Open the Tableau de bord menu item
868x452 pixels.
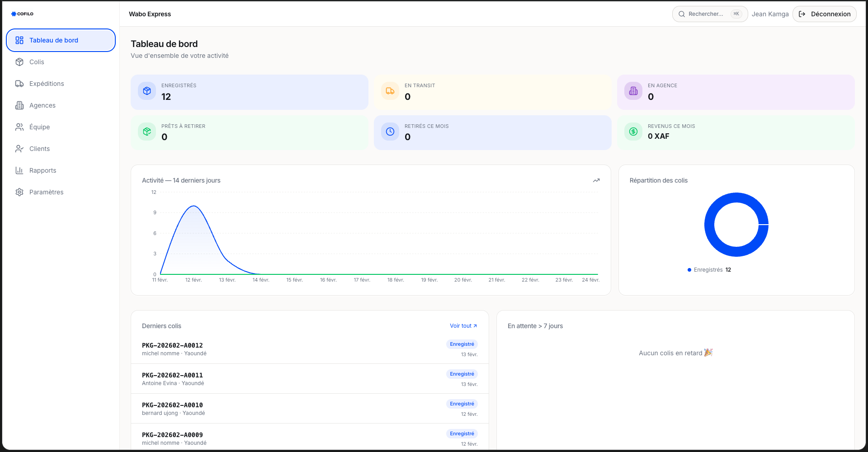(61, 40)
